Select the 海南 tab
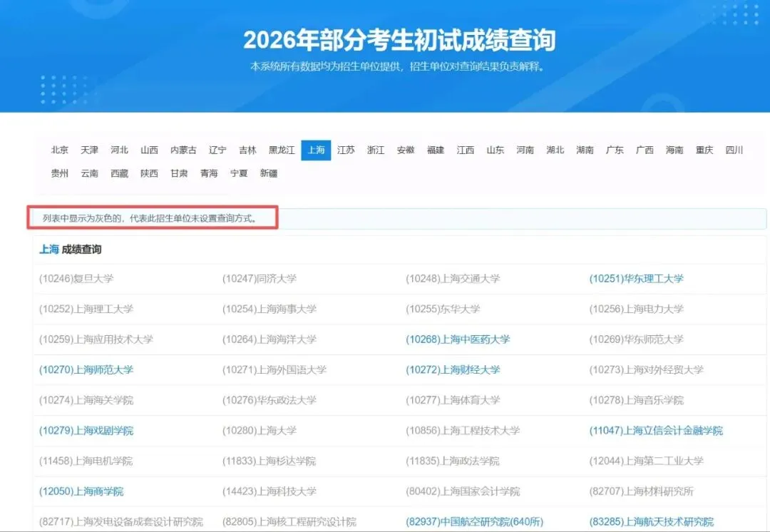 (x=674, y=150)
